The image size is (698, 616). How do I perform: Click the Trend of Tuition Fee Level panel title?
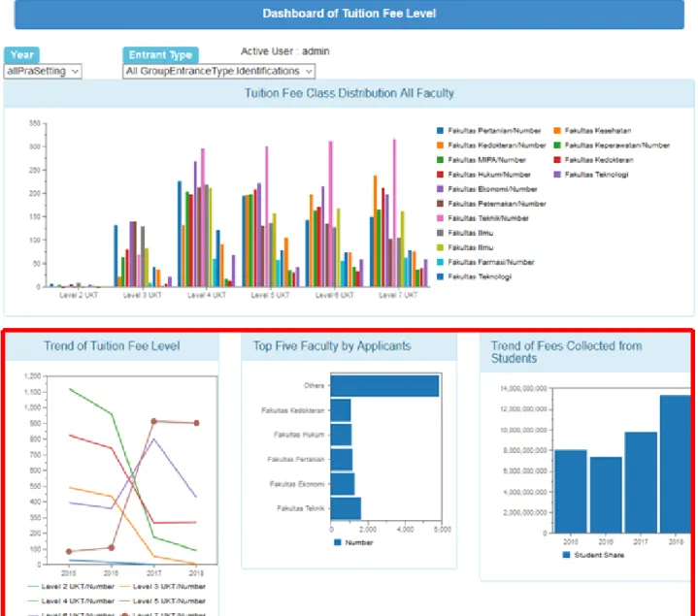(x=112, y=346)
